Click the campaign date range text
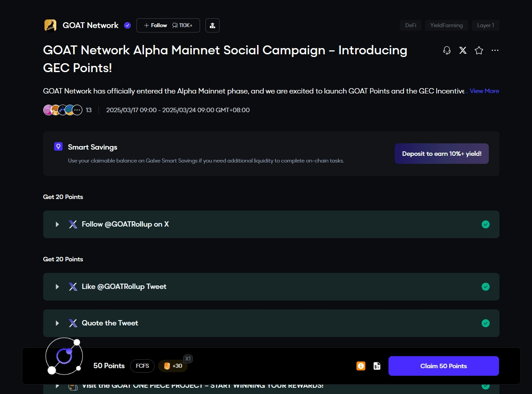 coord(178,110)
